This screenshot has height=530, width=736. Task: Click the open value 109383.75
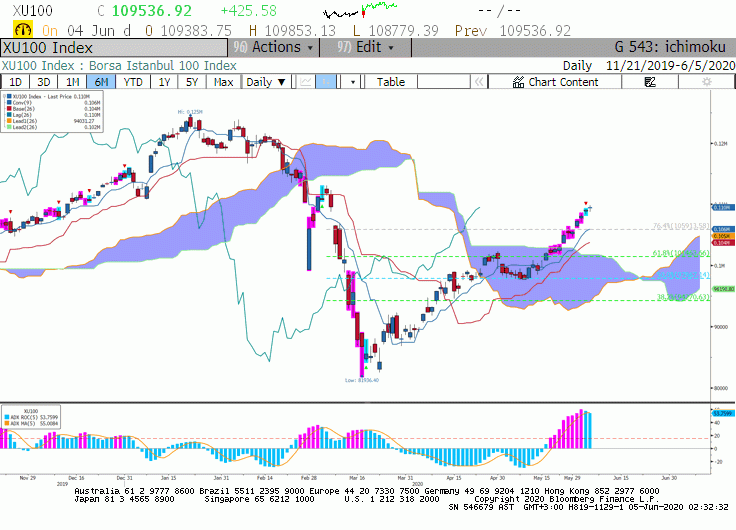point(196,31)
